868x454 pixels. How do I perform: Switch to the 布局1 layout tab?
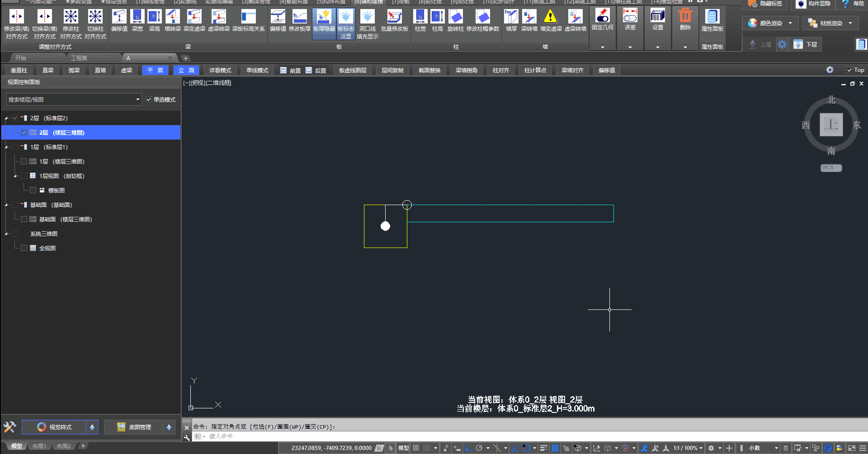pyautogui.click(x=39, y=446)
